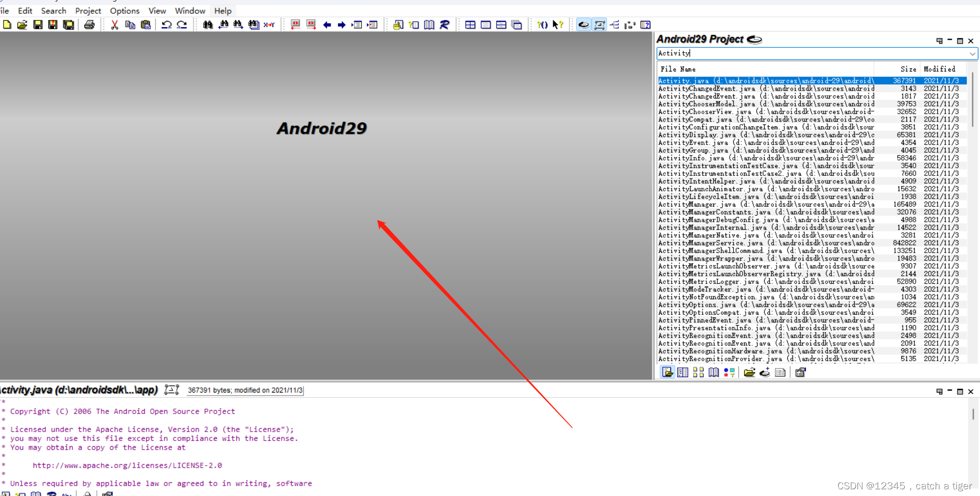980x496 pixels.
Task: Select ActivityCompat.java in the file list
Action: (812, 119)
